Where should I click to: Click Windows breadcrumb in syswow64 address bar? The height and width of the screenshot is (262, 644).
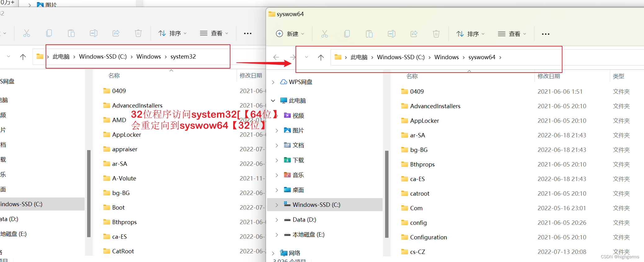[x=446, y=57]
